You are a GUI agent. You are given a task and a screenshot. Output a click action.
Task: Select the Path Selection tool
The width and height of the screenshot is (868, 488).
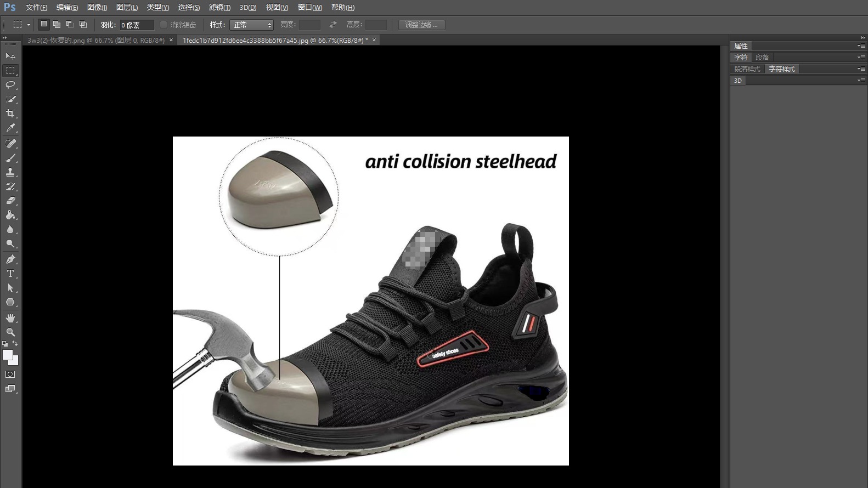[x=10, y=288]
